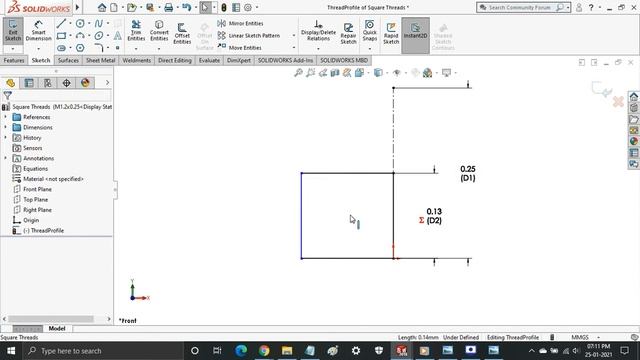The height and width of the screenshot is (360, 640).
Task: Open Linear Sketch Pattern dropdown arrow
Action: tap(293, 36)
